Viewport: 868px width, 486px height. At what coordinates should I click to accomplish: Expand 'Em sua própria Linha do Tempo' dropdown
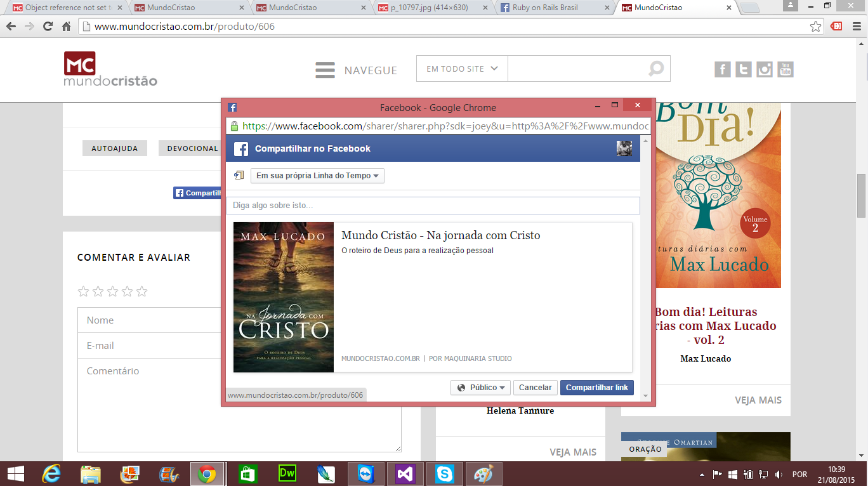click(317, 176)
